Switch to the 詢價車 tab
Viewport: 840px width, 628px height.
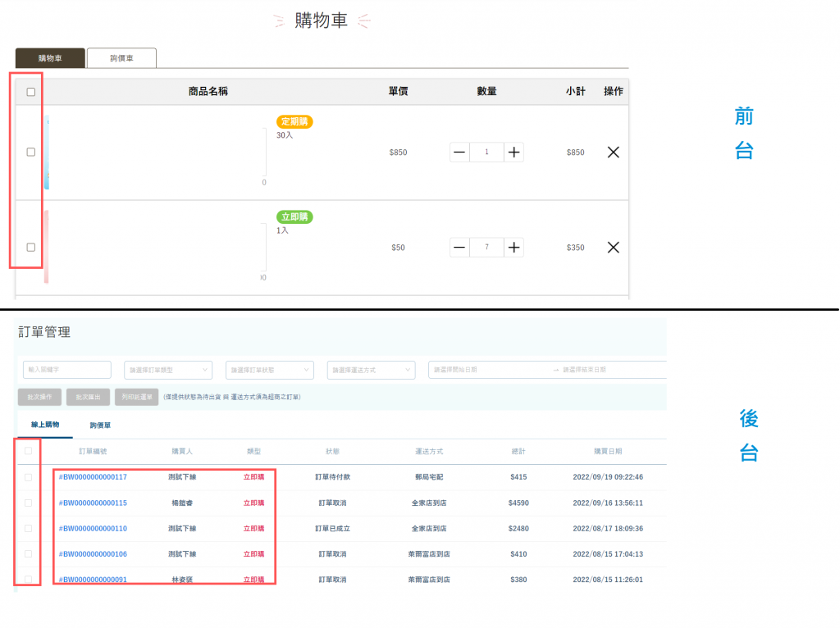(121, 58)
